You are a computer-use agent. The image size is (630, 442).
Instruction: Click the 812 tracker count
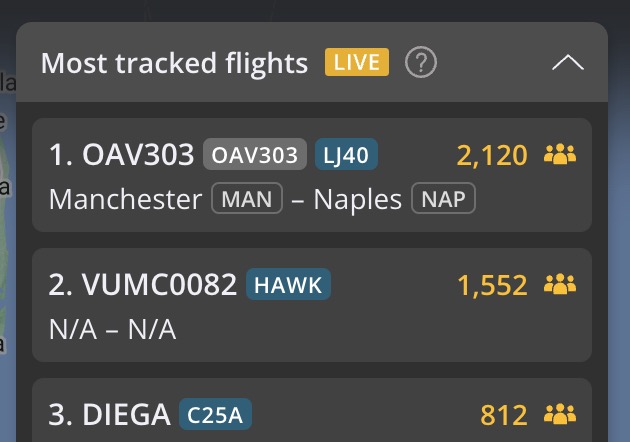click(x=504, y=414)
